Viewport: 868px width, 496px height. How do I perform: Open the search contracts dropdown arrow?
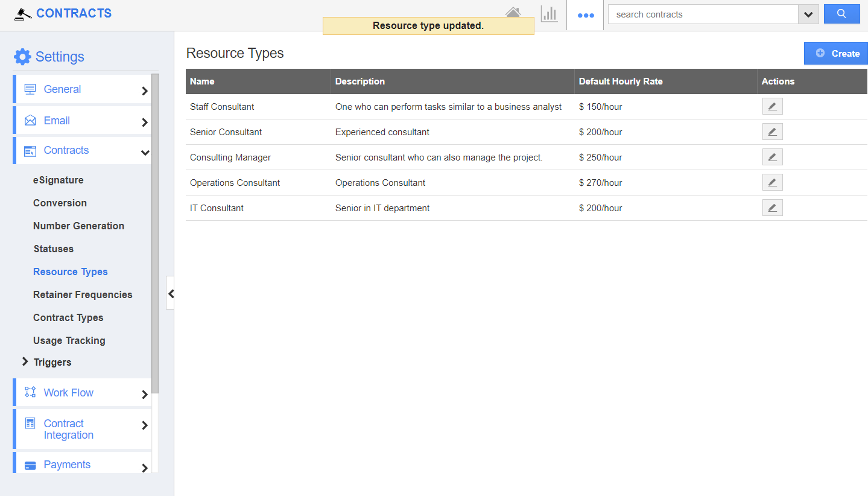(x=808, y=14)
